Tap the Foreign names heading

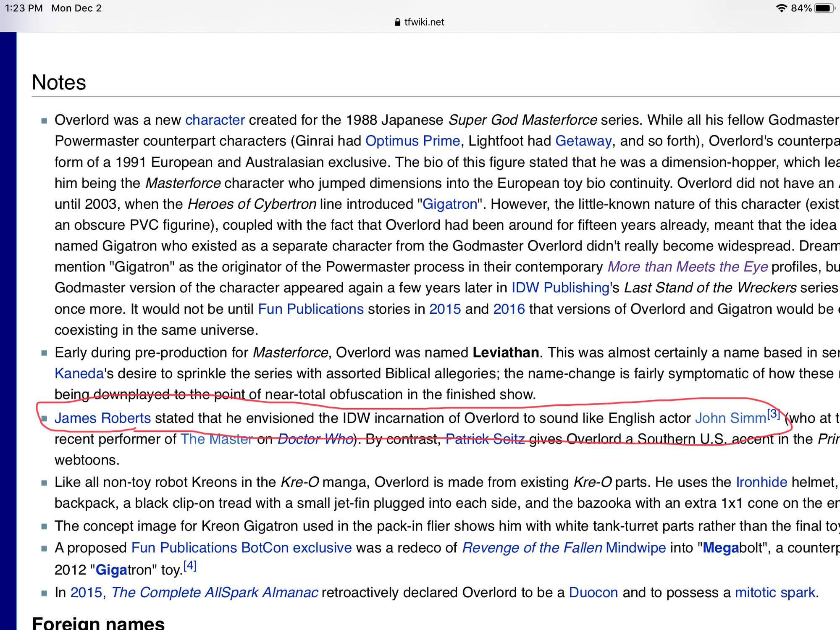click(98, 623)
